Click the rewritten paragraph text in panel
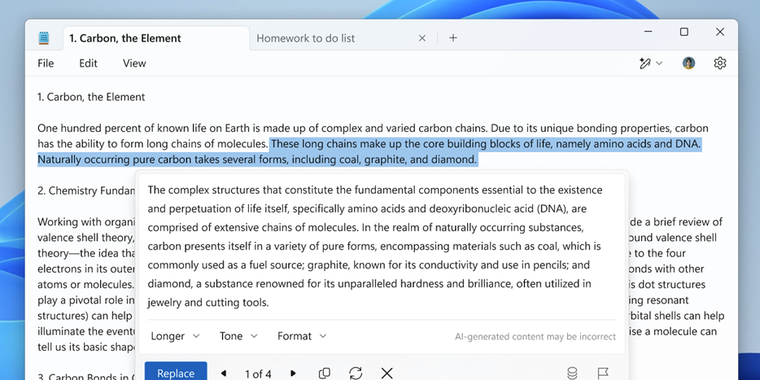 tap(376, 246)
